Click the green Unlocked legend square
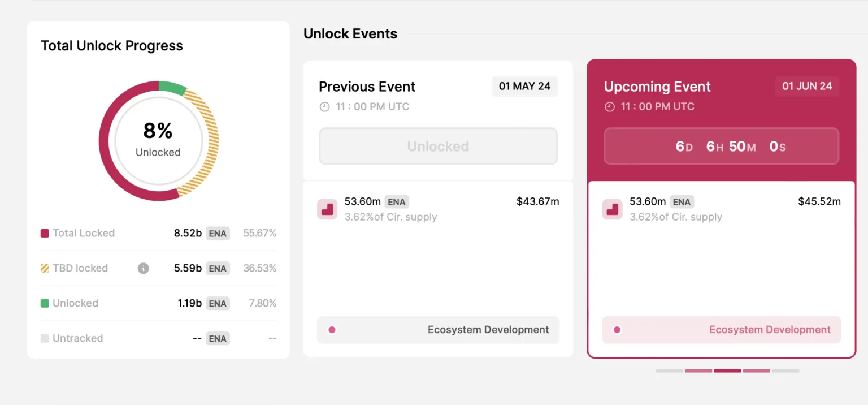Viewport: 868px width, 405px height. [45, 303]
